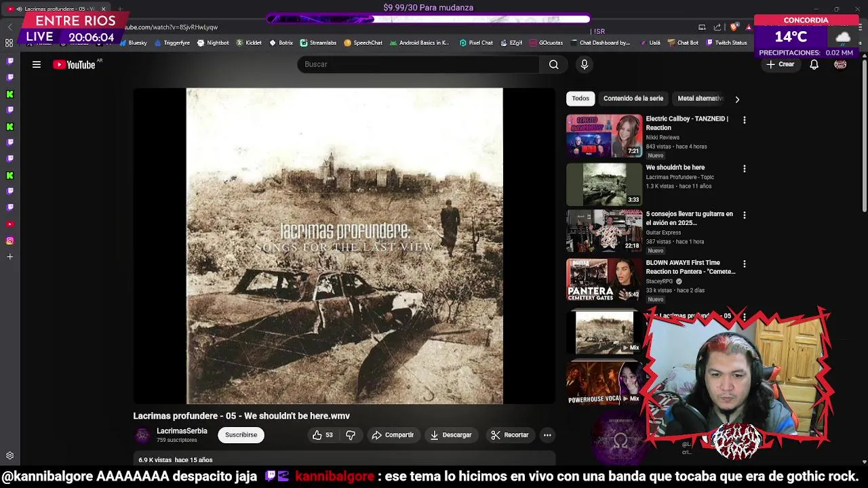
Task: Open the Streamlabs bookmark
Action: [x=318, y=43]
